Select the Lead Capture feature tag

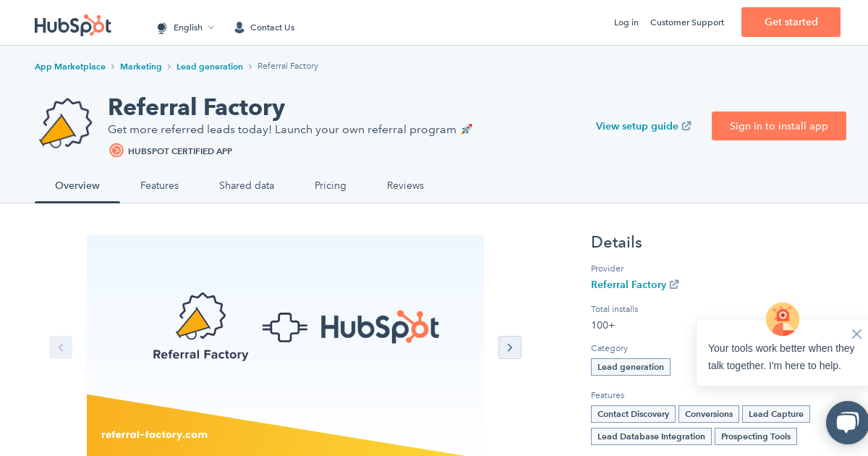[x=775, y=414]
